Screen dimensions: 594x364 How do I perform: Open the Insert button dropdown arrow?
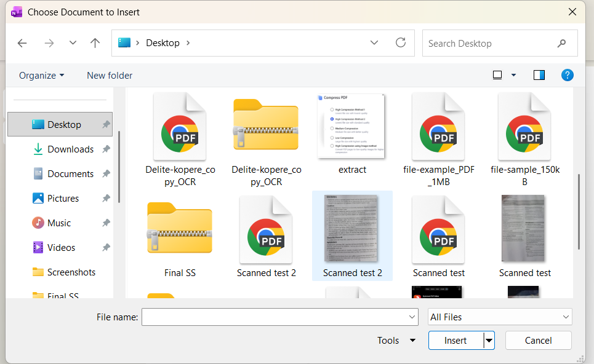(489, 341)
